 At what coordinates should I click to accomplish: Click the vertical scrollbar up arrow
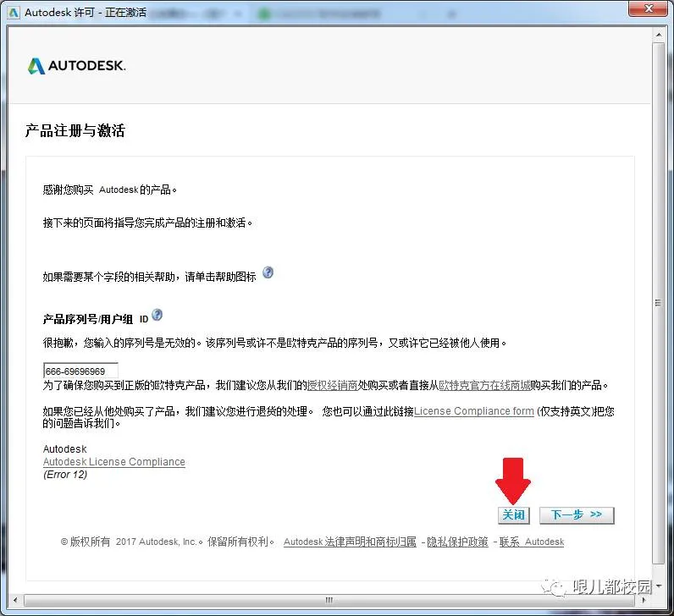click(659, 35)
